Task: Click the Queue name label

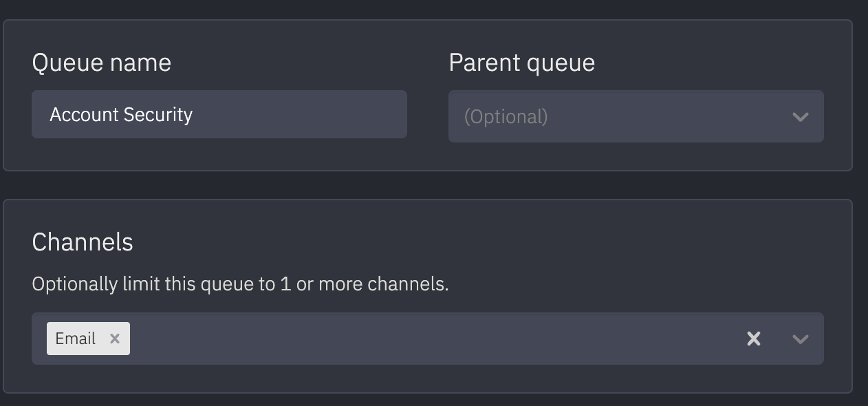Action: [x=102, y=63]
